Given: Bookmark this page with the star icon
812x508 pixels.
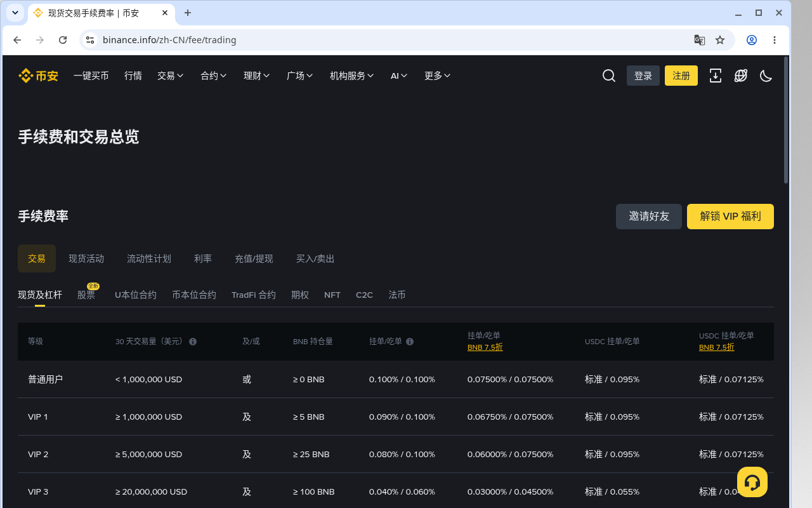Looking at the screenshot, I should pos(720,40).
